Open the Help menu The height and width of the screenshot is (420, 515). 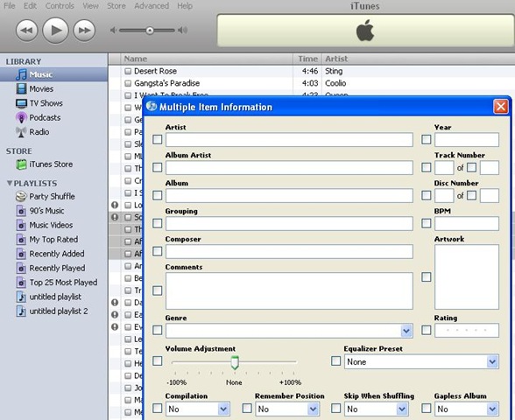[185, 5]
